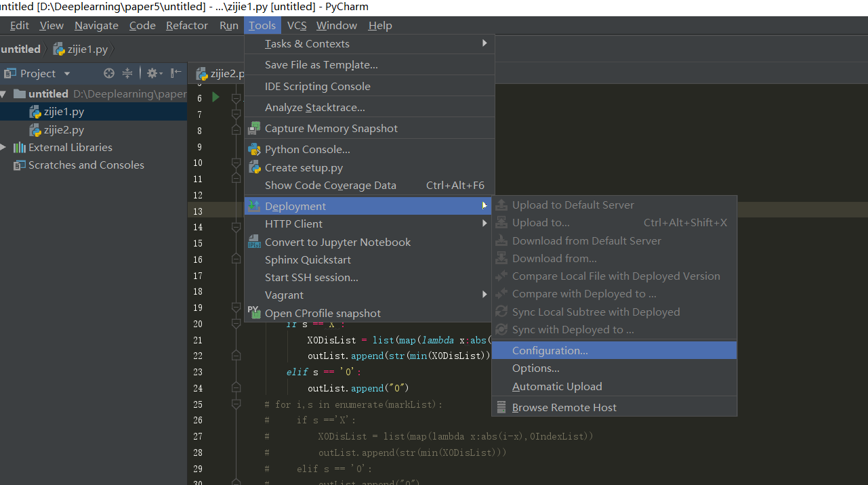
Task: Click the green run arrow at line 6
Action: pos(216,97)
